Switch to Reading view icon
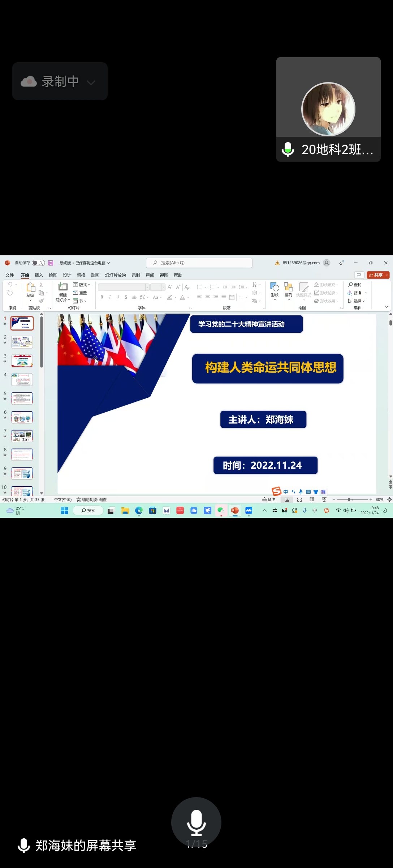 click(x=312, y=499)
